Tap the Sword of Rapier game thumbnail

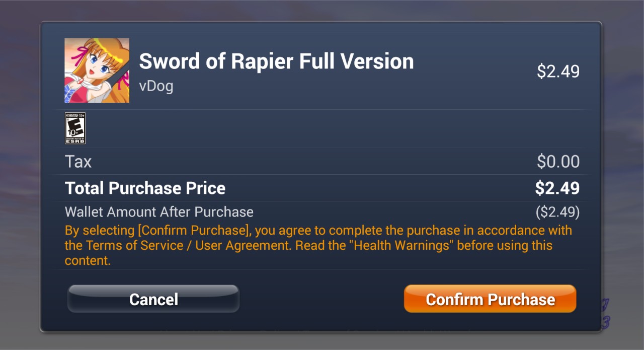pos(97,71)
